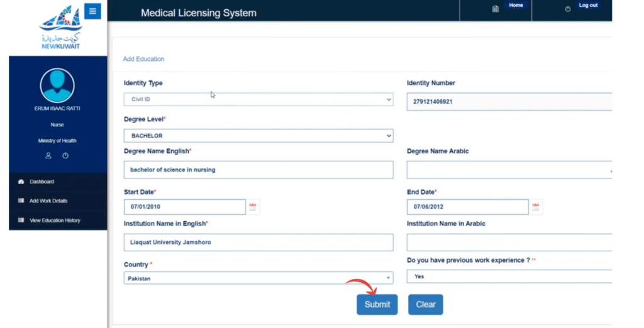Click the Institution Name in English field
Viewport: 644px width, 328px height.
[x=258, y=243]
